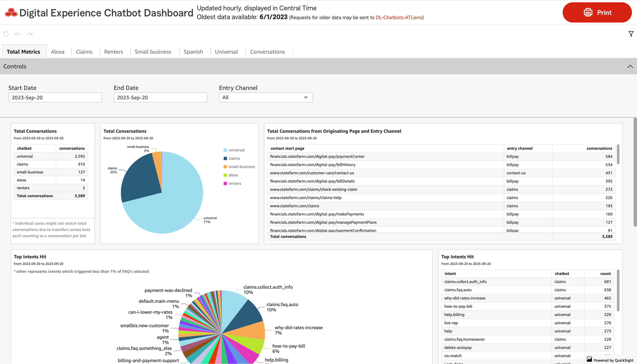Click the originating page table scrollbar
Viewport: 637px width, 364px height.
click(618, 154)
